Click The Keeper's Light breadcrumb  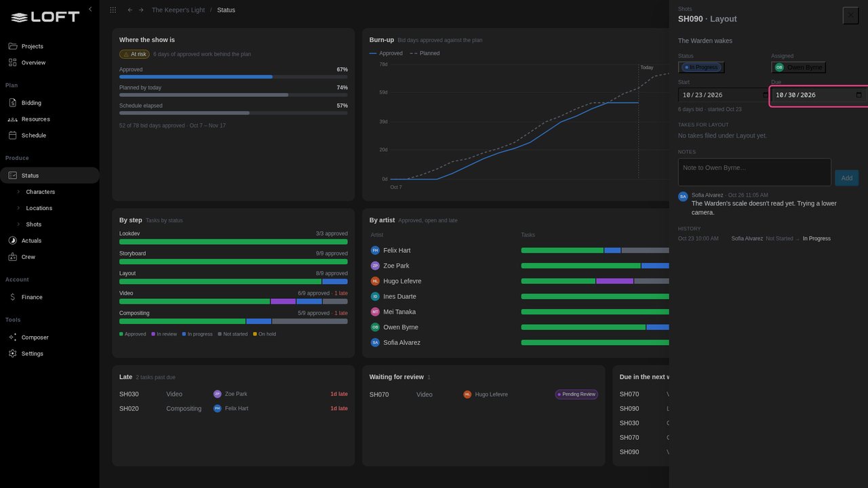tap(178, 10)
